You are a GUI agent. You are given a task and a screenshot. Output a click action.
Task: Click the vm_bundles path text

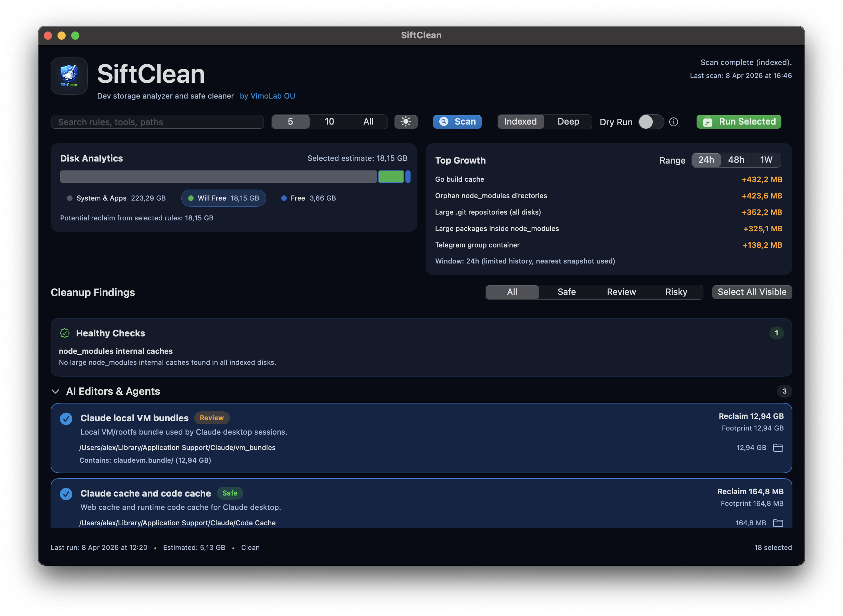coord(178,448)
